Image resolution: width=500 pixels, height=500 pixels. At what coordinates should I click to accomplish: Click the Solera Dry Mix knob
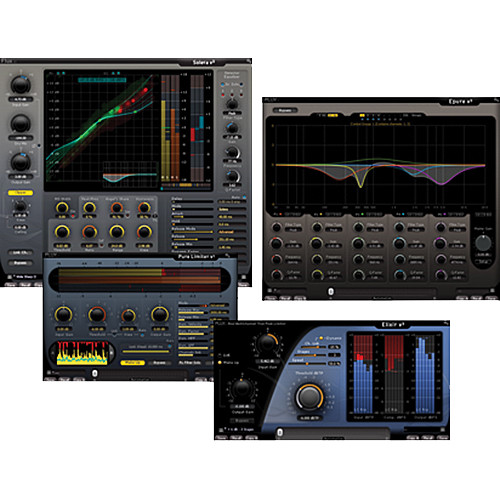pyautogui.click(x=21, y=123)
